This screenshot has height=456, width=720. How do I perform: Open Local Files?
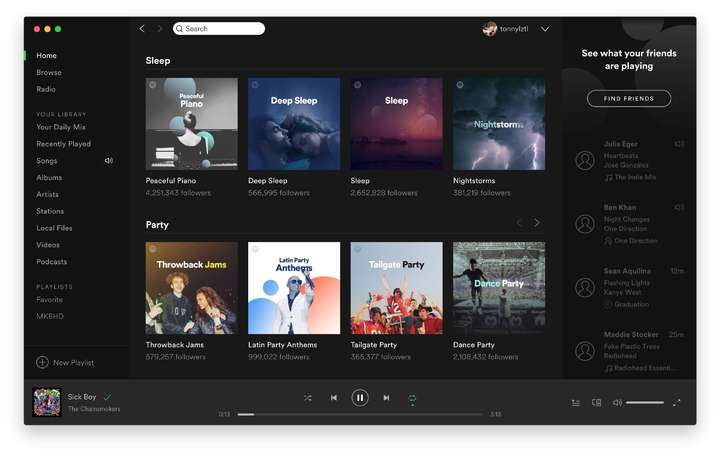(54, 228)
